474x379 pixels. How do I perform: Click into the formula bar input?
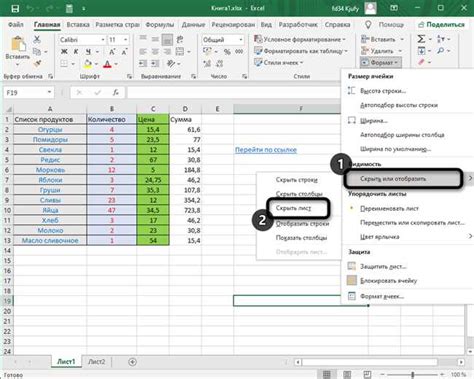click(x=233, y=92)
